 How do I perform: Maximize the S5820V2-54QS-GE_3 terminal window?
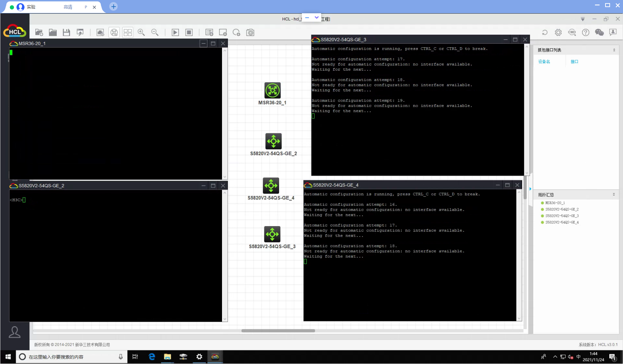tap(515, 40)
